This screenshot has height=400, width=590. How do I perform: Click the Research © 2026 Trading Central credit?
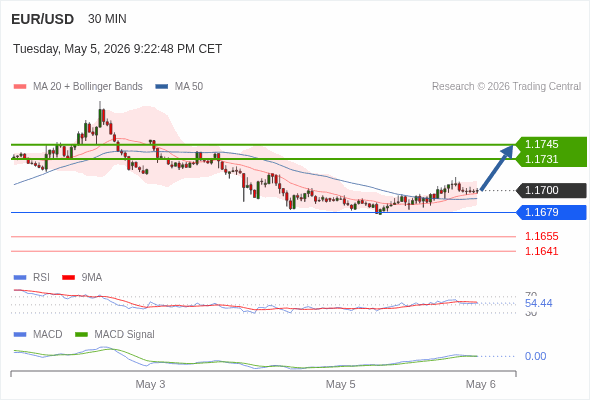pyautogui.click(x=506, y=87)
